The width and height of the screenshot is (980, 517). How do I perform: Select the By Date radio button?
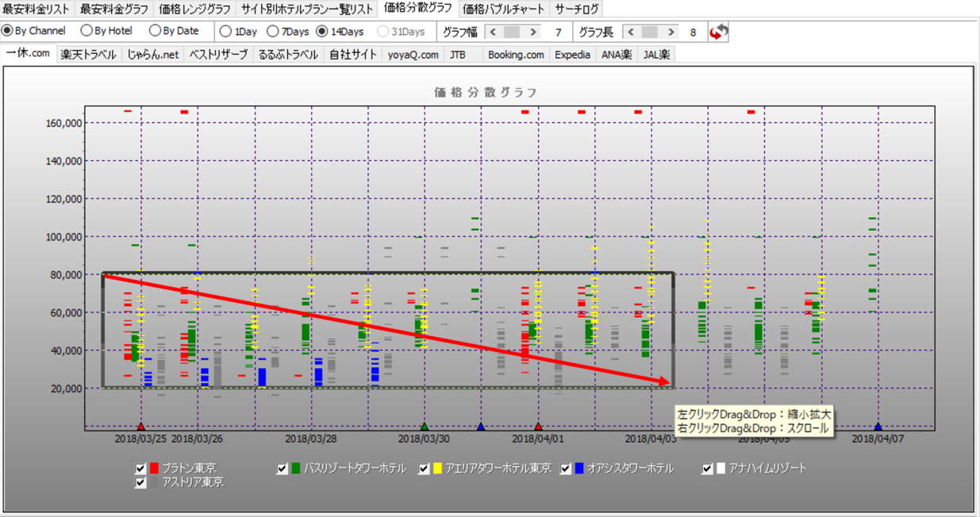click(156, 31)
